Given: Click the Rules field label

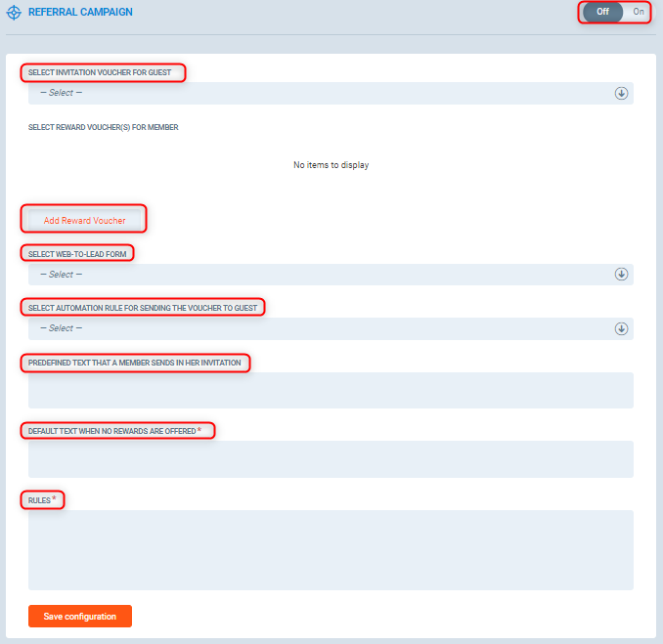Looking at the screenshot, I should tap(39, 500).
